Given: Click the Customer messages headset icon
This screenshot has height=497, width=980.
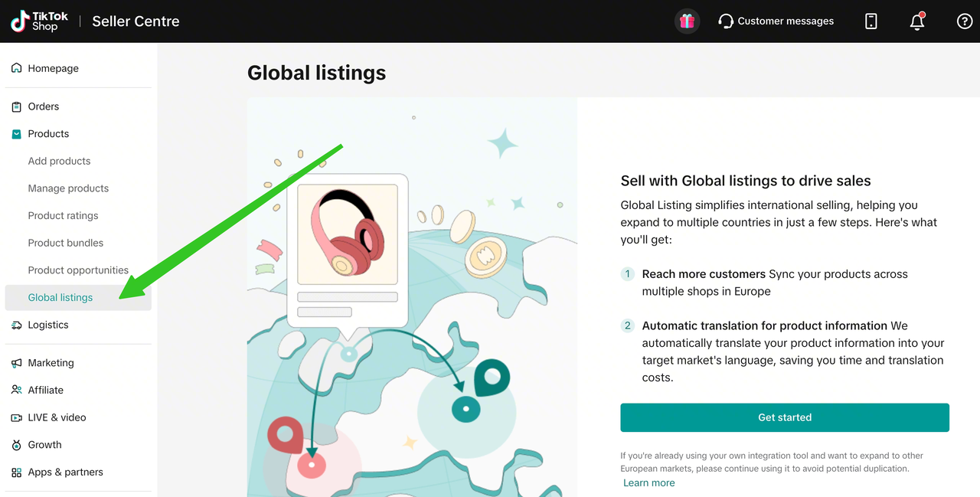Looking at the screenshot, I should pos(726,21).
